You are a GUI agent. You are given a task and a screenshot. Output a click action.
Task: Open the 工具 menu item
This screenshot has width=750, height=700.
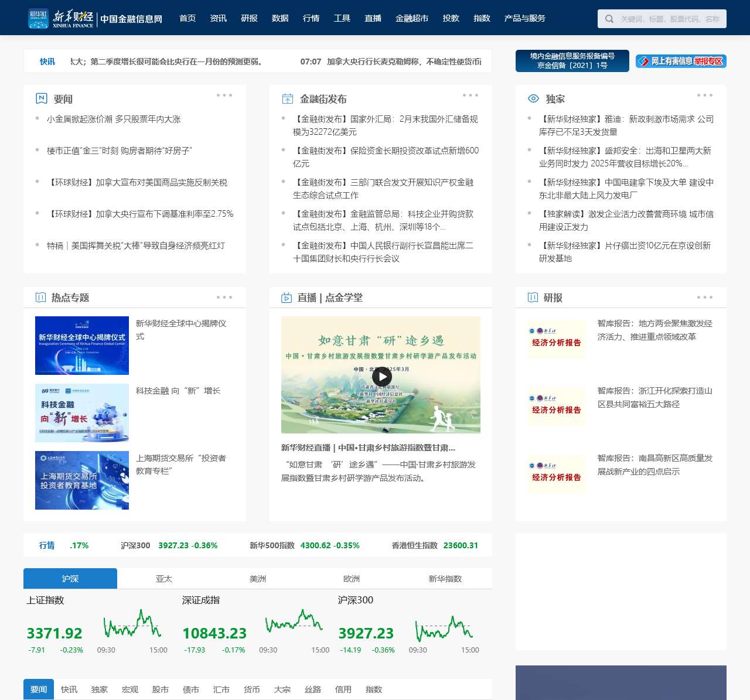[342, 18]
